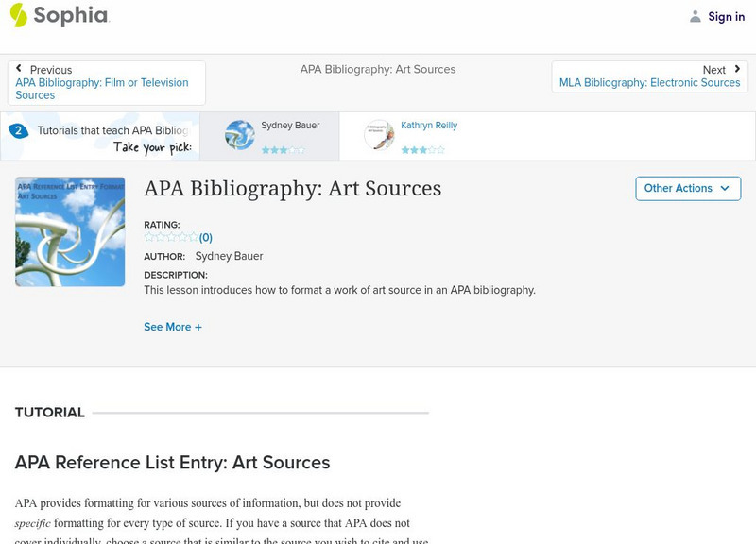Select the Sydney Bauer tutorial tab
This screenshot has height=544, width=756.
(290, 125)
